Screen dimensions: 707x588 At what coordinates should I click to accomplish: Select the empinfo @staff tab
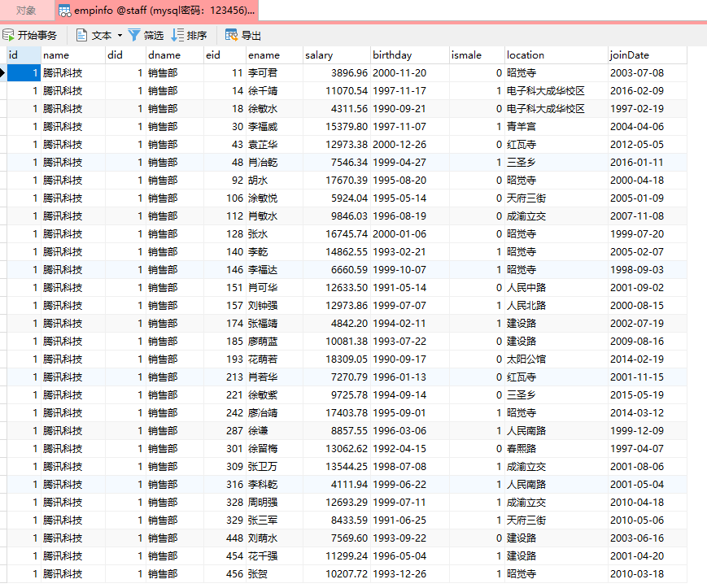pyautogui.click(x=157, y=11)
